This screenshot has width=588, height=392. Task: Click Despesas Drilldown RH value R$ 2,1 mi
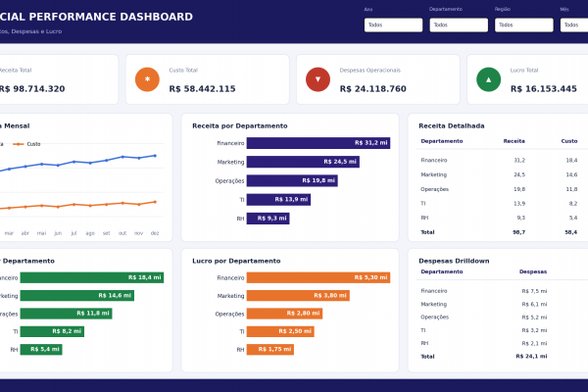(534, 343)
